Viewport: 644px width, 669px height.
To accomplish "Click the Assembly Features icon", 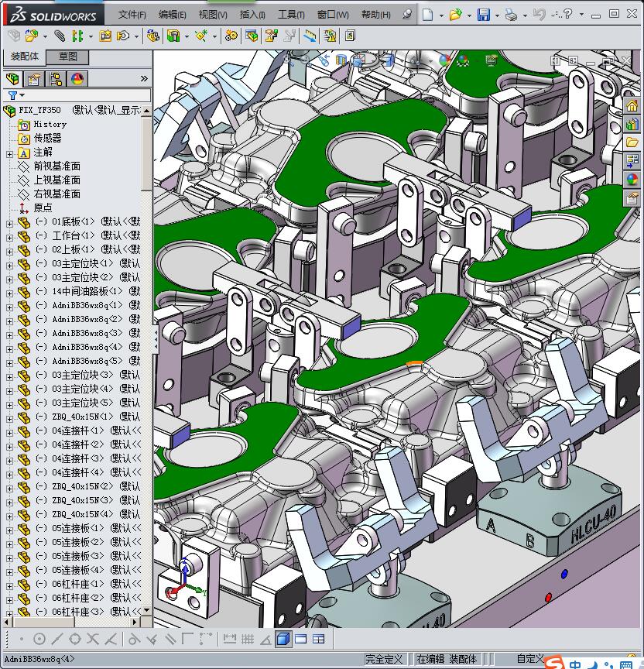I will pyautogui.click(x=173, y=36).
